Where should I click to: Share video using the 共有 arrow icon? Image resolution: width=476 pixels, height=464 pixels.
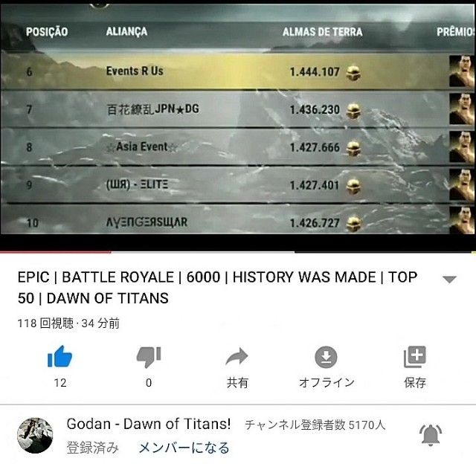[237, 357]
